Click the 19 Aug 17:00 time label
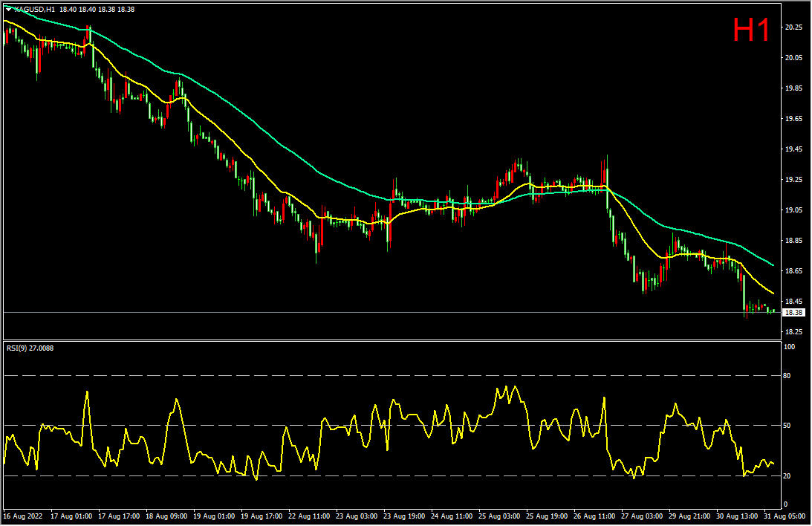The width and height of the screenshot is (812, 526). click(x=262, y=516)
